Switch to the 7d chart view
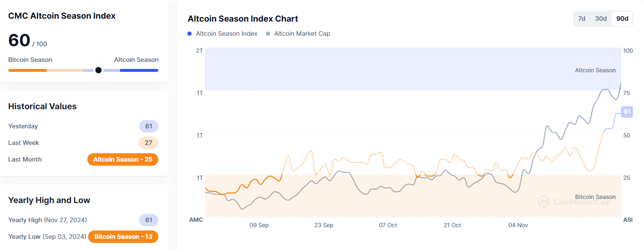The height and width of the screenshot is (250, 644). 582,19
